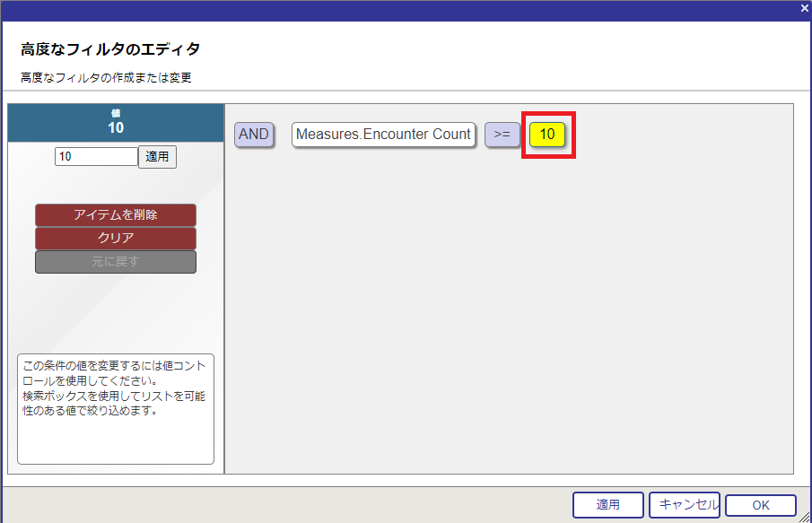The width and height of the screenshot is (812, 523).
Task: Click the 高度なフィルタの作成または変更 subtitle text
Action: 106,78
